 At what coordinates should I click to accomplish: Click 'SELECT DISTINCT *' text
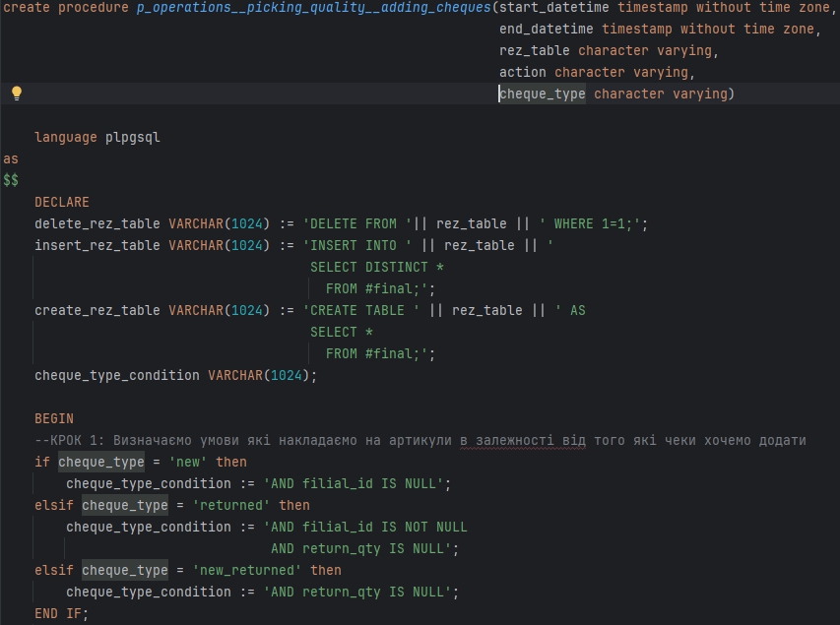376,267
